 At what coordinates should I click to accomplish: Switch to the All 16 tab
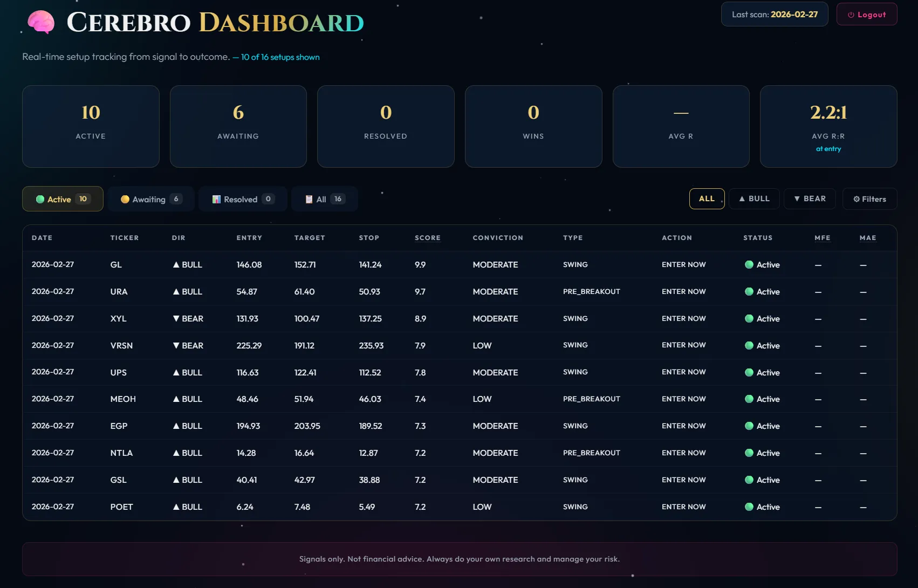pos(324,199)
